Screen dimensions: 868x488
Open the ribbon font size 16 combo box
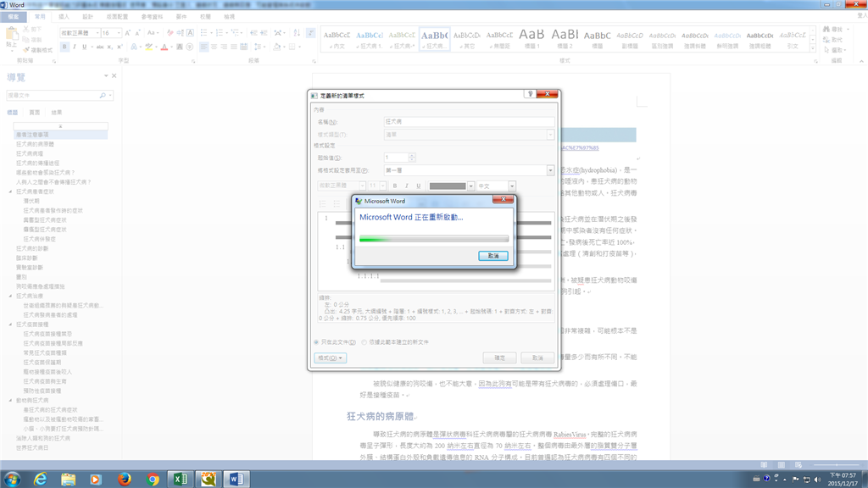(x=111, y=33)
